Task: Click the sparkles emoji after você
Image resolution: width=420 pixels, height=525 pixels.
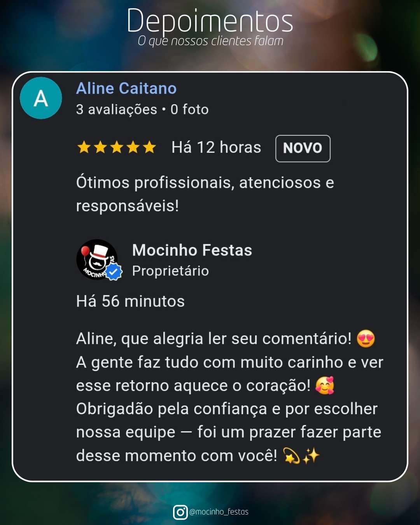Action: (311, 455)
